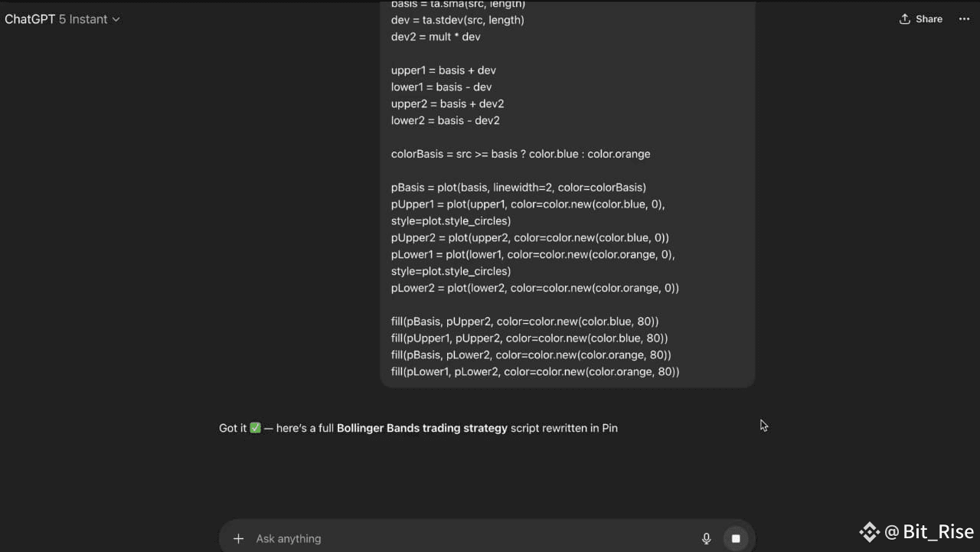Click the colorBasis assignment code line
This screenshot has height=552, width=980.
(x=521, y=154)
